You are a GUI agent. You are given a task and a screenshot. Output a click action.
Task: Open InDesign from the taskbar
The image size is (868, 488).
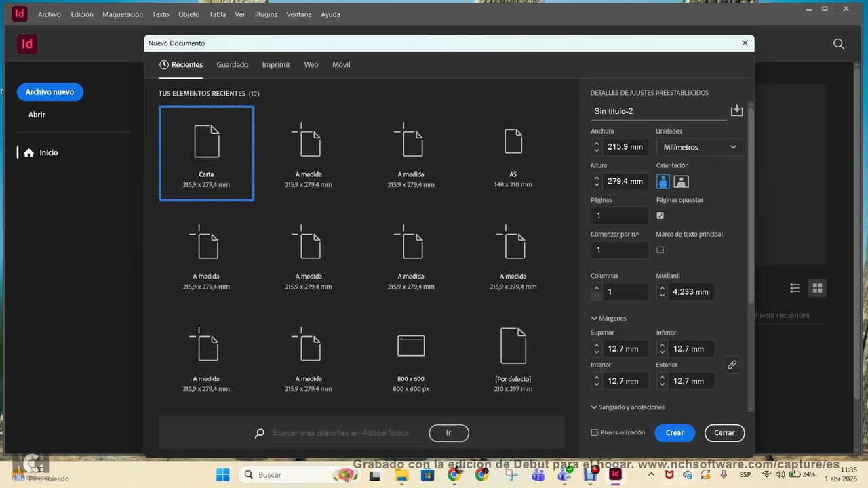615,474
